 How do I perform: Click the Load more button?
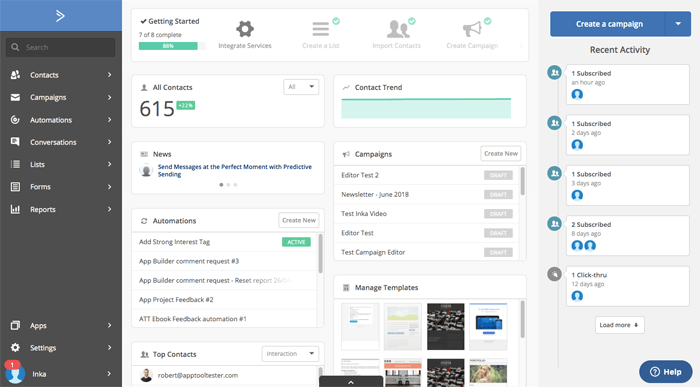[619, 325]
